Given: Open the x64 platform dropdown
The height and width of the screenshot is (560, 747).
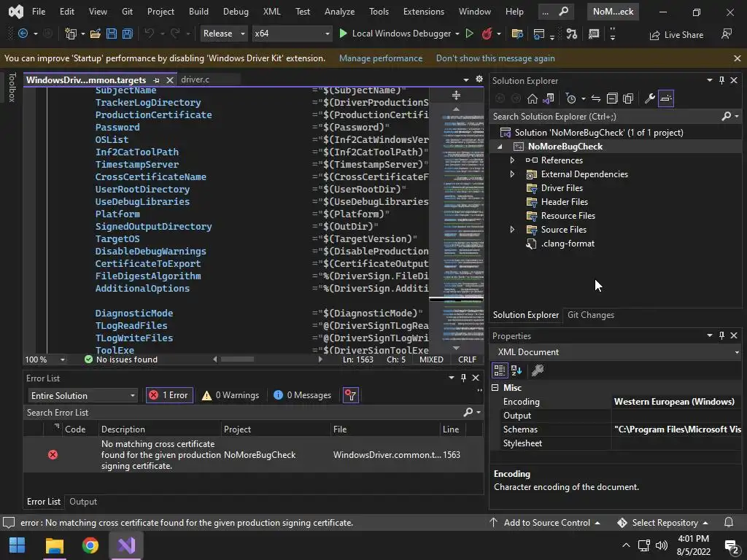Looking at the screenshot, I should pos(292,34).
